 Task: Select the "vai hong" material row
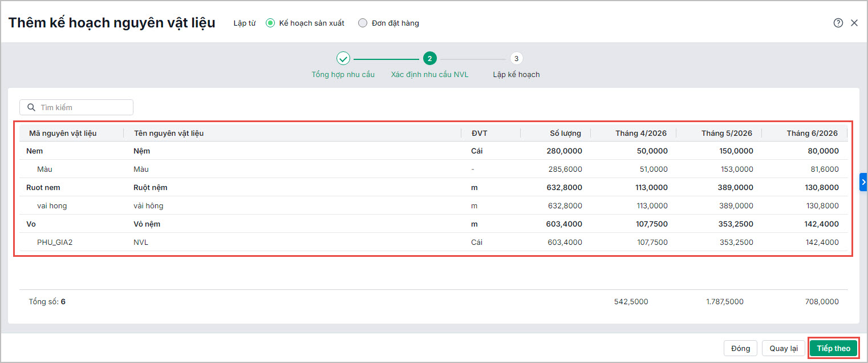[52, 205]
